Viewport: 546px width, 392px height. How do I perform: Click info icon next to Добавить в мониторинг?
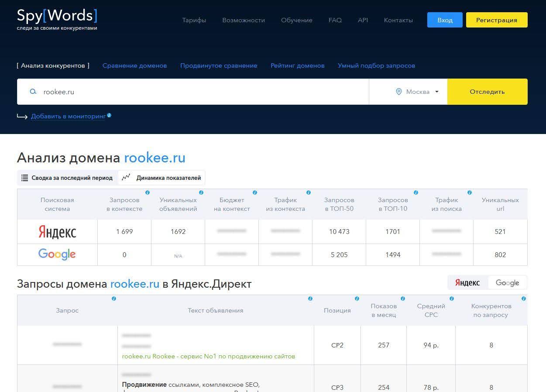pyautogui.click(x=109, y=116)
